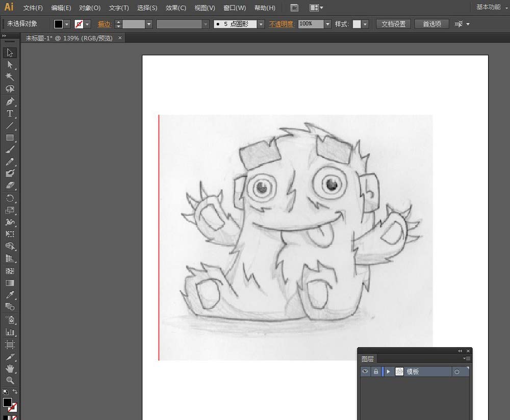Select the Rectangle tool
The width and height of the screenshot is (510, 420).
10,138
